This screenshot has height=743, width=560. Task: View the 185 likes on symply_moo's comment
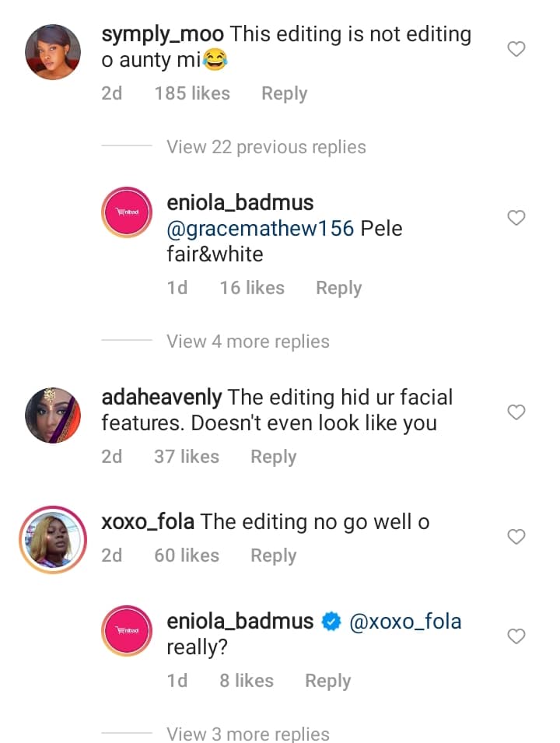point(192,93)
